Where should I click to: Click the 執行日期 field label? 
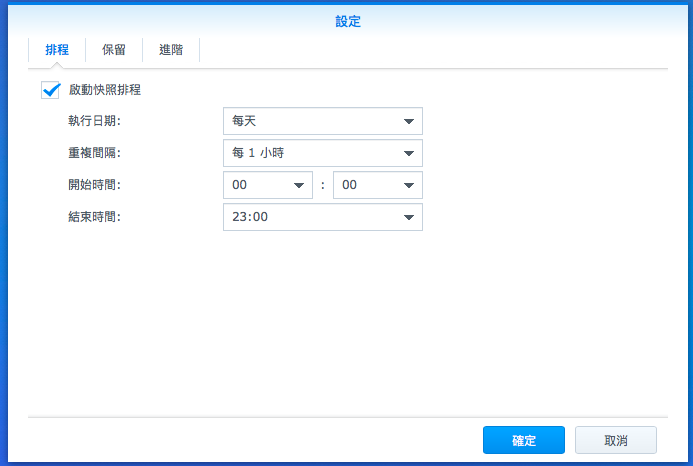pos(94,122)
